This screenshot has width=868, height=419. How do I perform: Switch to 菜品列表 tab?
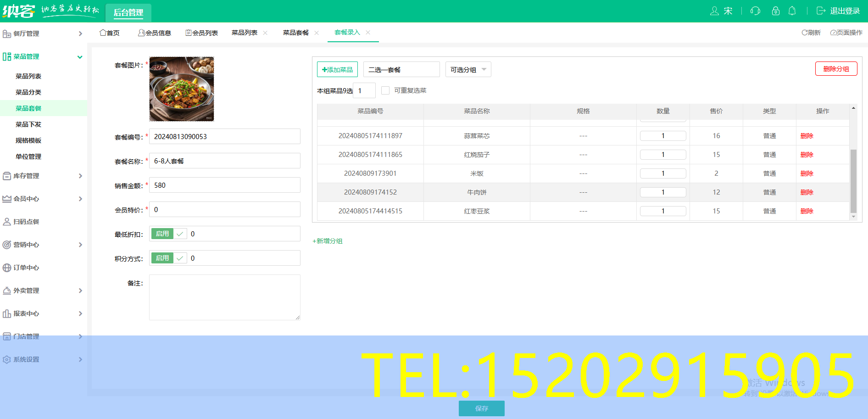[x=245, y=33]
